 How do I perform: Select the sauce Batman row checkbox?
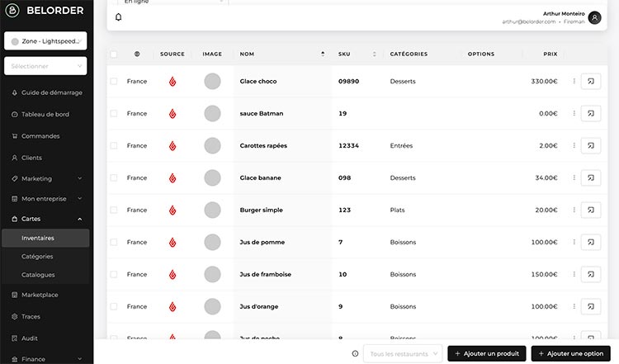tap(114, 114)
